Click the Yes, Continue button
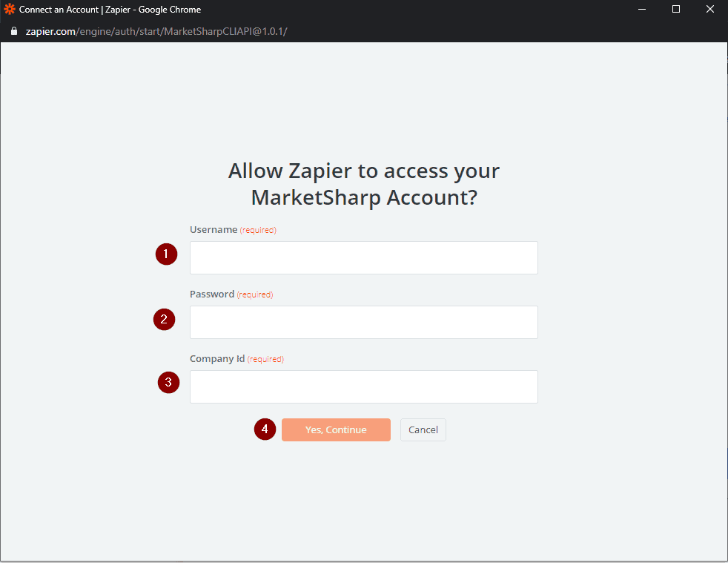This screenshot has width=728, height=563. (x=336, y=430)
